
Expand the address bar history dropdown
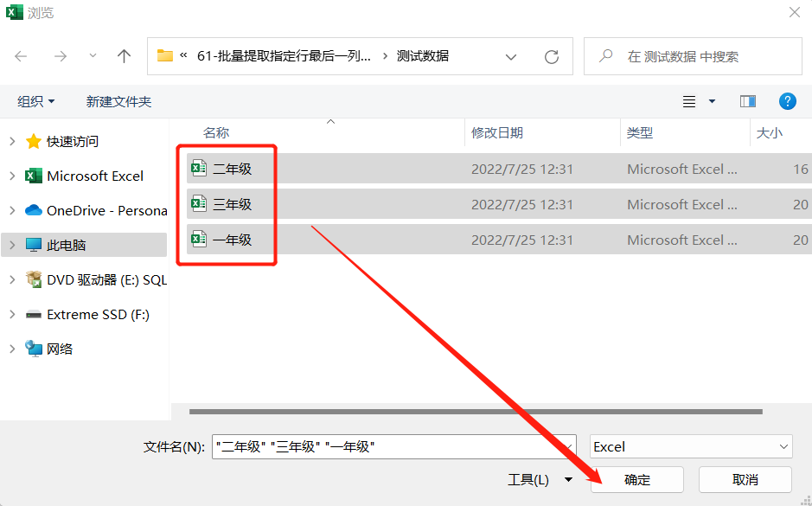510,56
